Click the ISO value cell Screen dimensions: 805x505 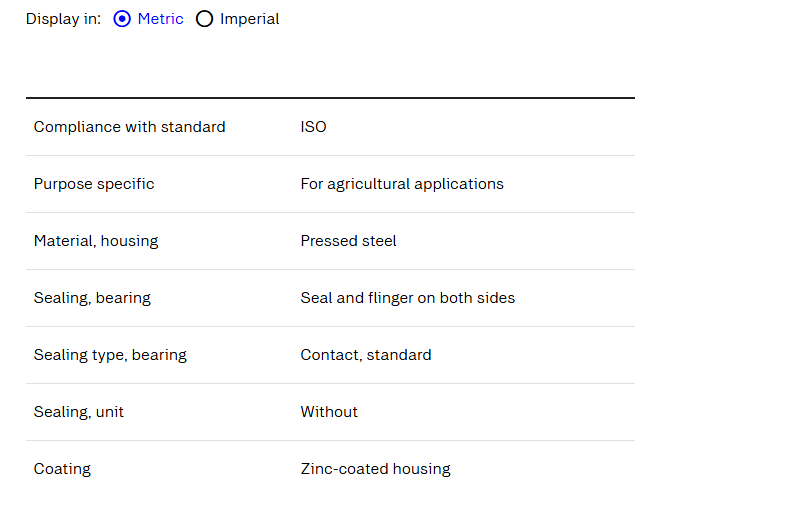[x=313, y=127]
